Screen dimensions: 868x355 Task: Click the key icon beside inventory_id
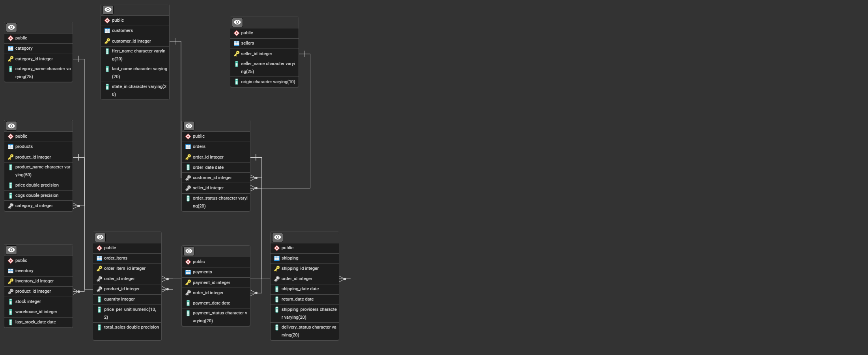coord(10,281)
